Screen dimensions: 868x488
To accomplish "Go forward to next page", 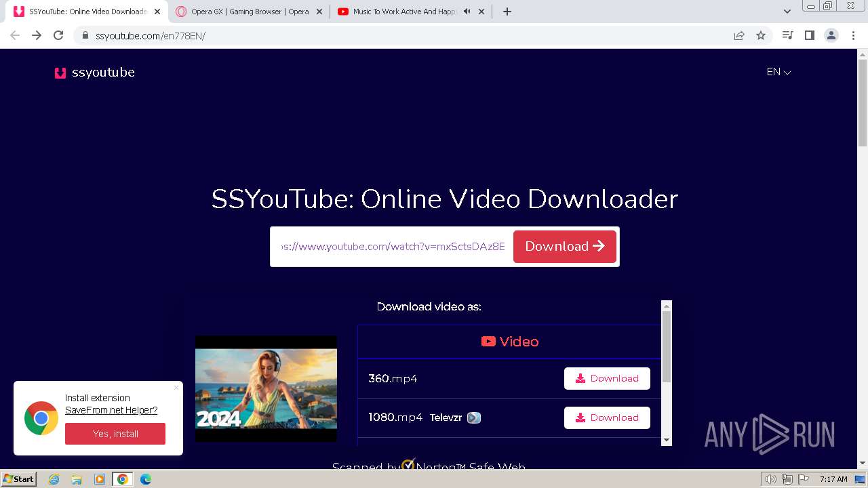I will click(x=37, y=35).
